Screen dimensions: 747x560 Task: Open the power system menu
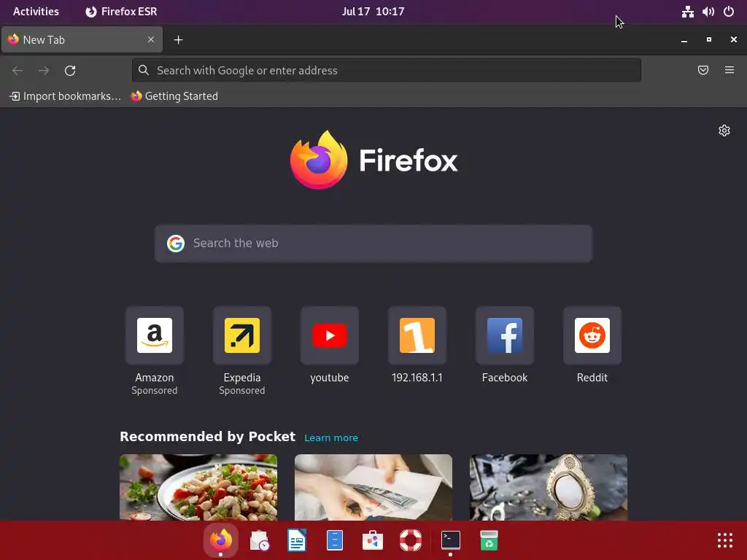729,12
